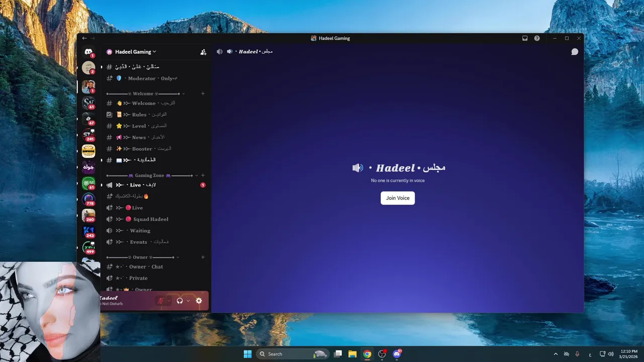This screenshot has width=644, height=362.
Task: Open input device options arrow next to microphone
Action: pyautogui.click(x=169, y=301)
